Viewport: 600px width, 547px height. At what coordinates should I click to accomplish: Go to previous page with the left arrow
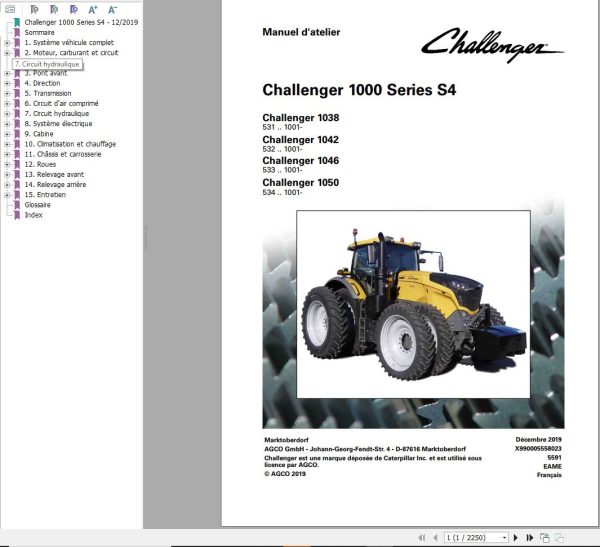click(435, 538)
